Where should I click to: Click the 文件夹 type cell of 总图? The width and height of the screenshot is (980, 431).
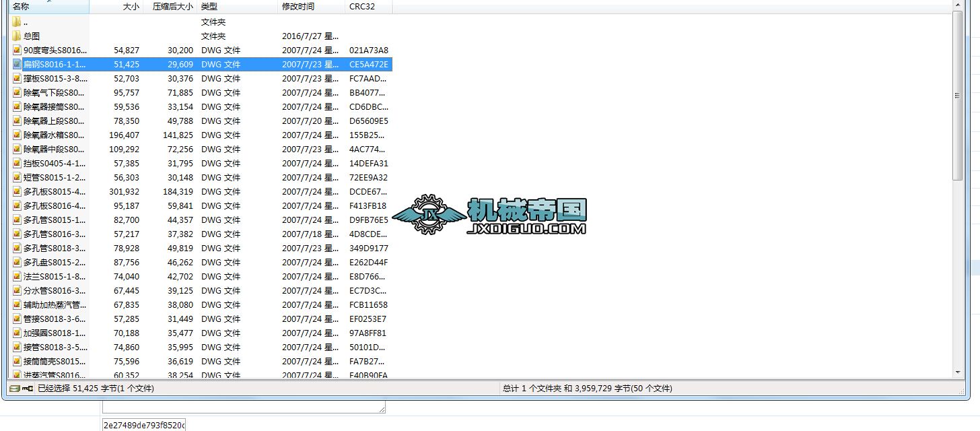pyautogui.click(x=213, y=36)
